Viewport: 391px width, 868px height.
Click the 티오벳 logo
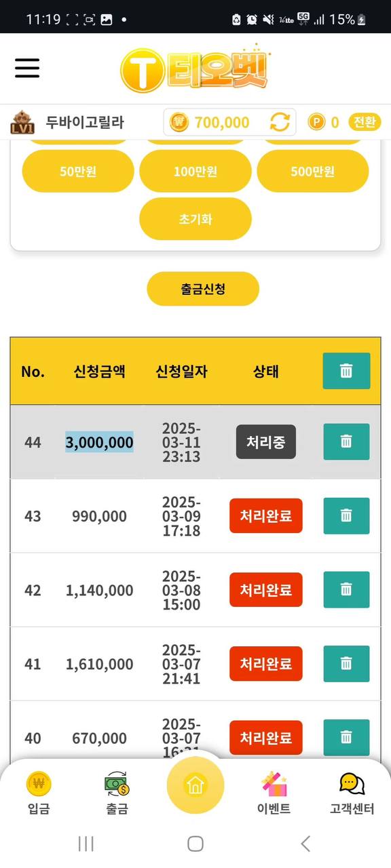195,69
